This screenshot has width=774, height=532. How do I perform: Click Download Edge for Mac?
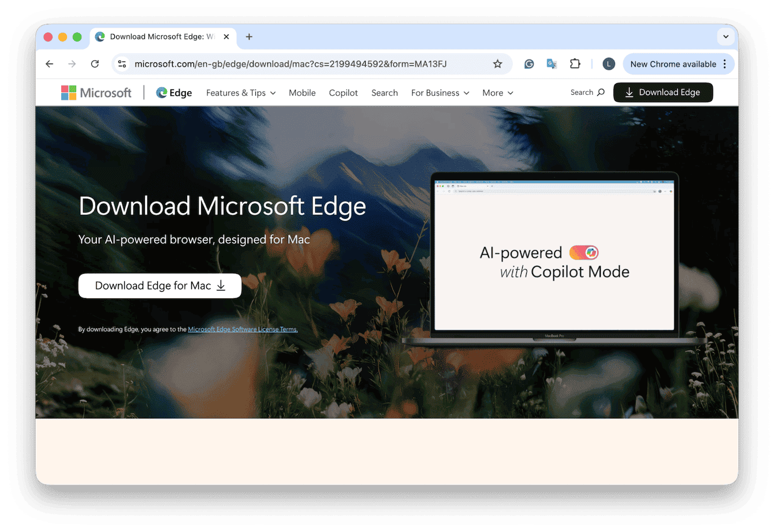click(x=159, y=285)
